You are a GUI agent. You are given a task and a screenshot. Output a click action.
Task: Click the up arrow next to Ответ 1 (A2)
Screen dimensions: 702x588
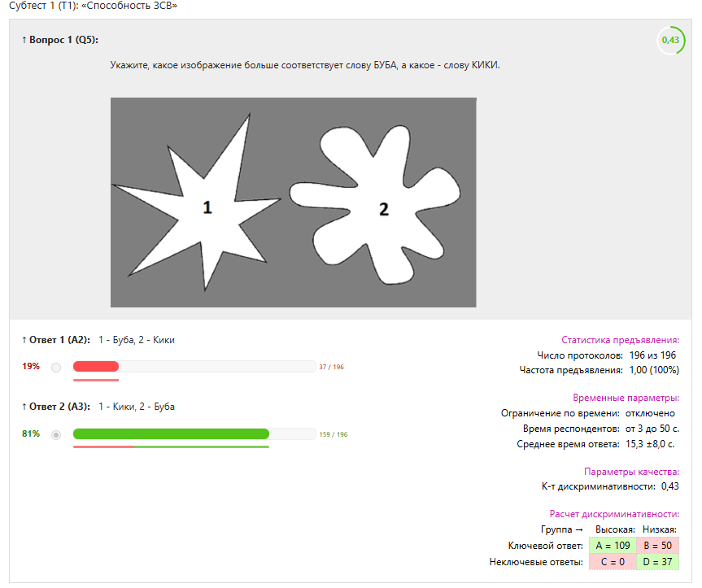(x=24, y=340)
